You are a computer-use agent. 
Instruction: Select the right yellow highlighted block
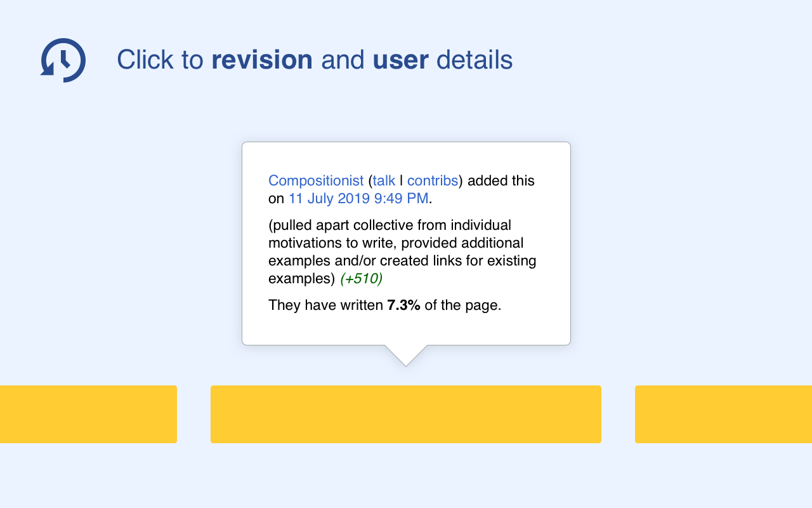point(723,414)
